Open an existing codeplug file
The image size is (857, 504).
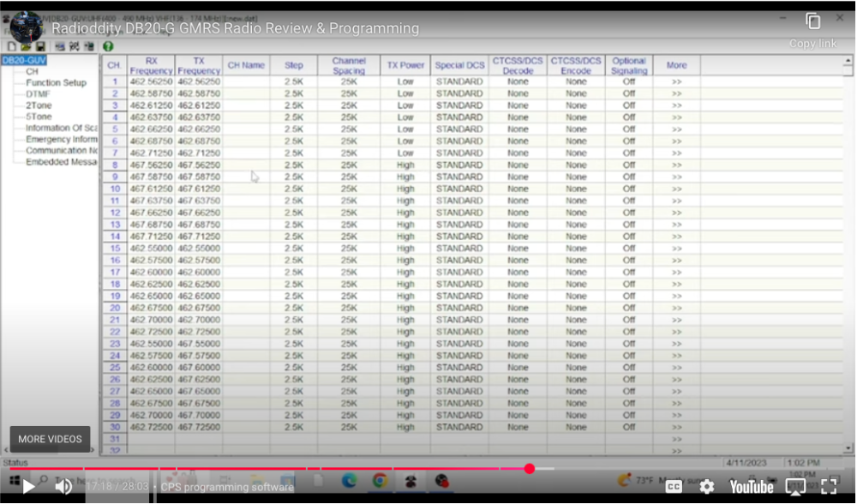27,45
